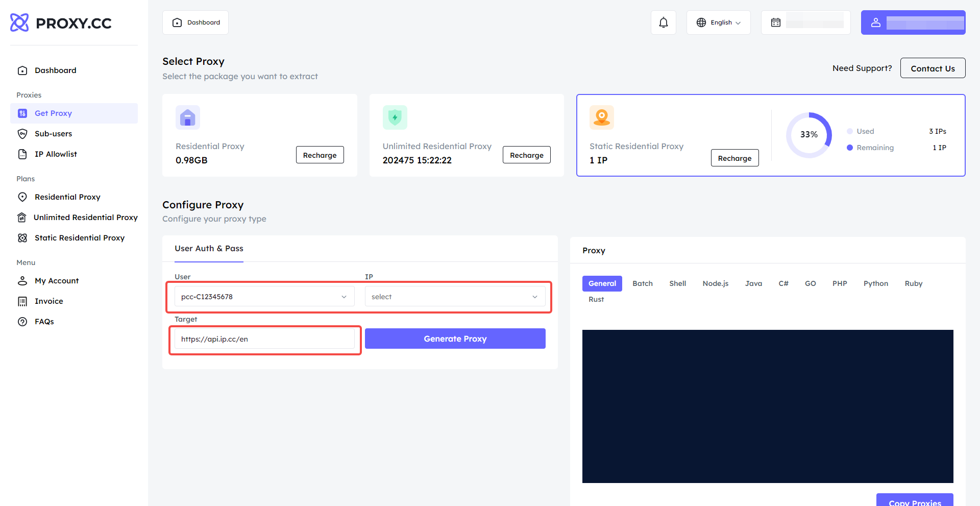Switch to the Batch tab

643,283
